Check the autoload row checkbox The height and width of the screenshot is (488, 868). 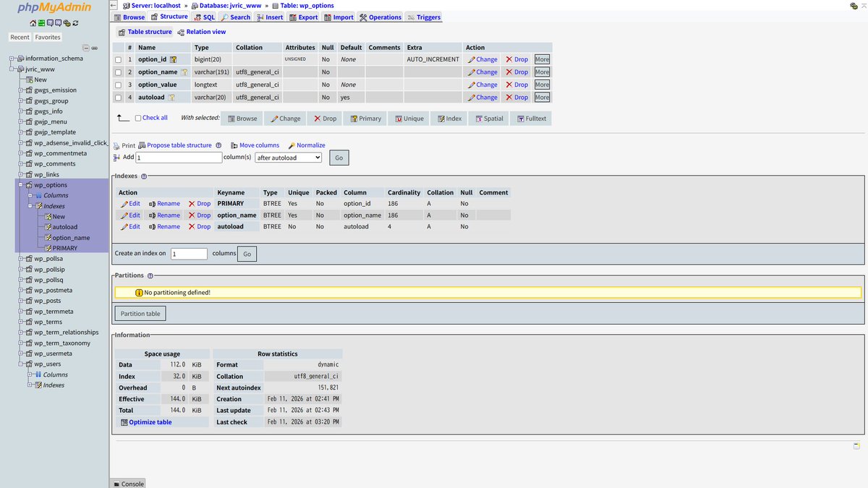pos(118,98)
